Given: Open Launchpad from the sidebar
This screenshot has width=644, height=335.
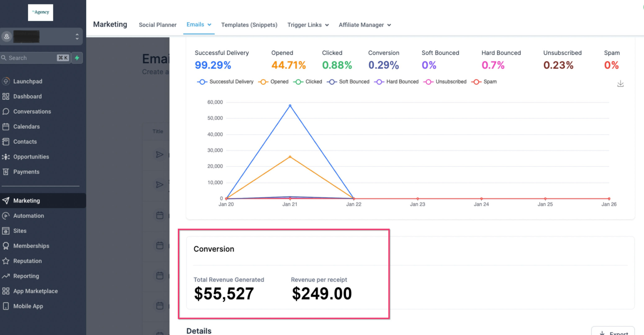Looking at the screenshot, I should click(x=27, y=81).
